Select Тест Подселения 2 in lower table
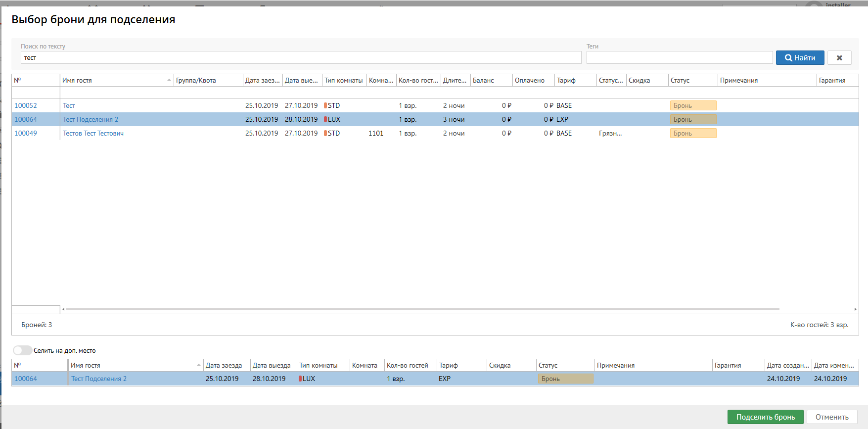Screen dimensions: 868x430 pos(99,379)
